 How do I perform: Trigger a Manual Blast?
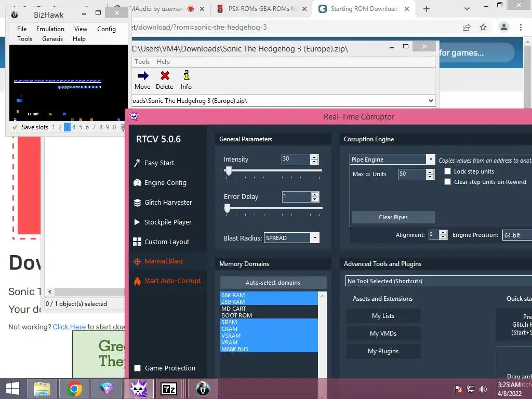click(158, 261)
